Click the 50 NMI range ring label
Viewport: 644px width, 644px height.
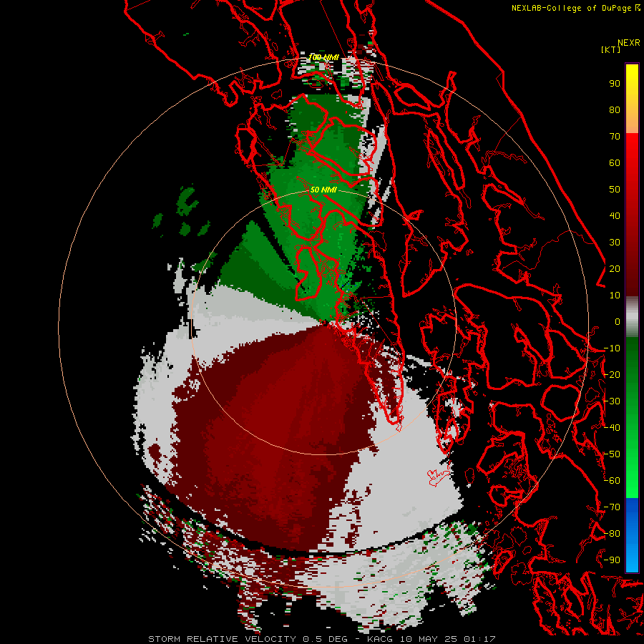coord(323,190)
